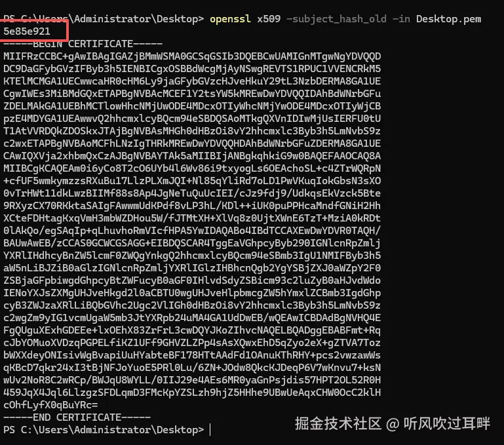This screenshot has height=445, width=504.
Task: Click the hash output 5e85e921
Action: pyautogui.click(x=27, y=31)
